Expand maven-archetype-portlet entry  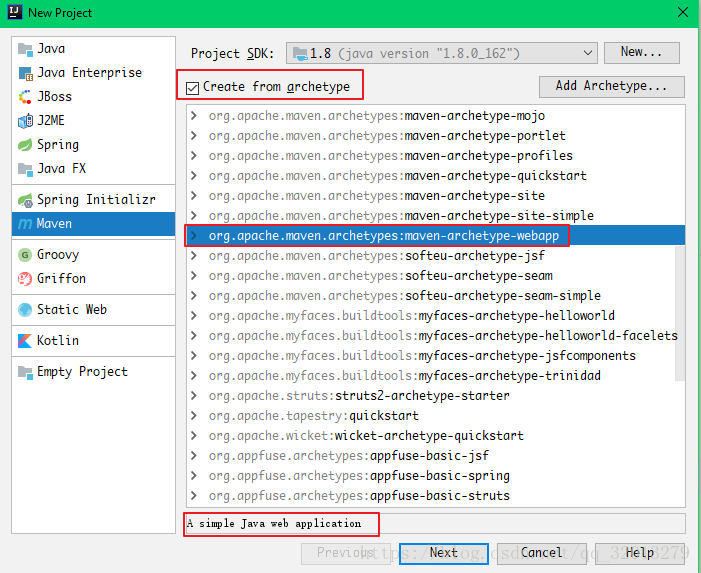[x=194, y=135]
